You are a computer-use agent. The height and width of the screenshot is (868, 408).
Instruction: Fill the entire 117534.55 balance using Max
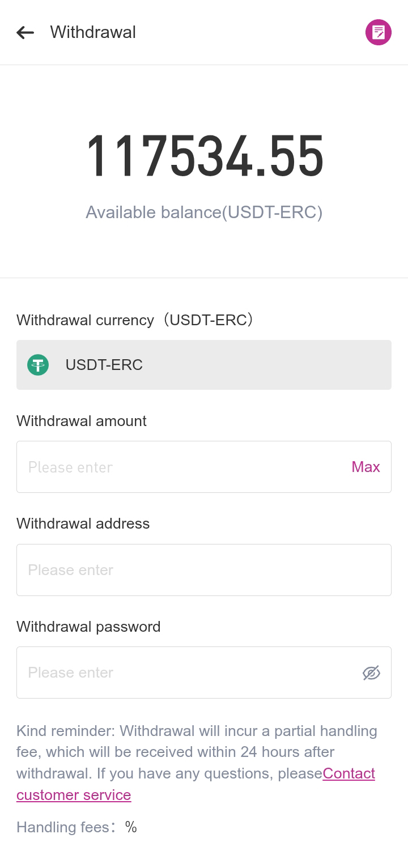pos(365,467)
